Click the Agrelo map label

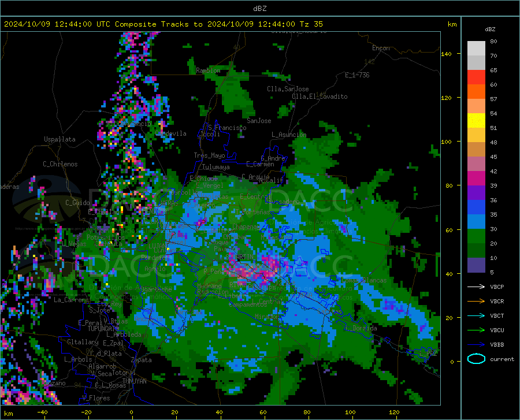tap(155, 269)
